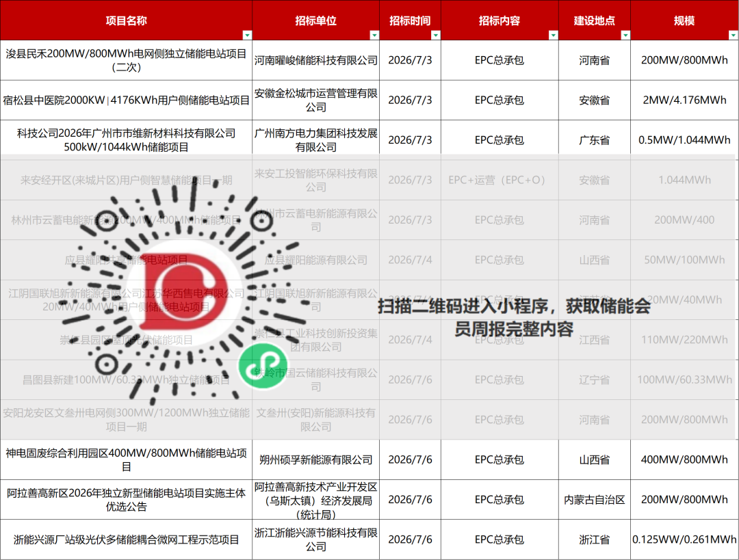
Task: Select cell 浙江浙能兴源节能科技有限公司
Action: tap(315, 539)
